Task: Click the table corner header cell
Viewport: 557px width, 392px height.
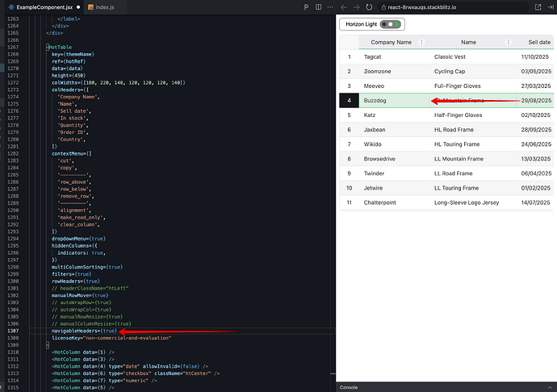Action: (x=350, y=42)
